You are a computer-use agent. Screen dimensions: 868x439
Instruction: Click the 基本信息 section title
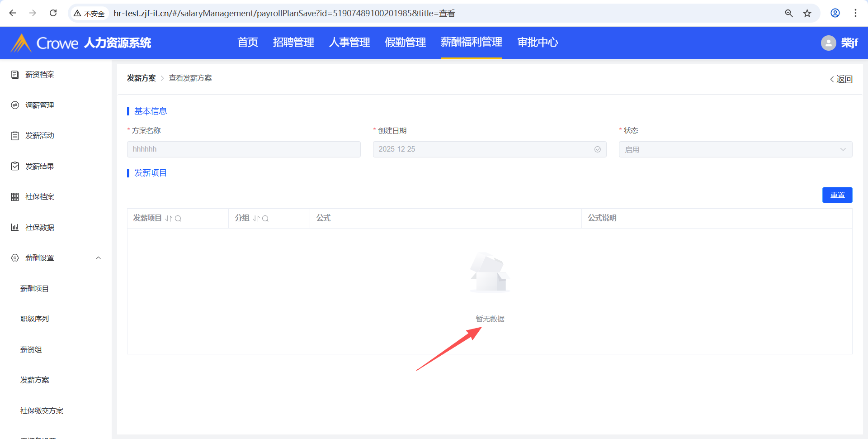click(x=151, y=111)
